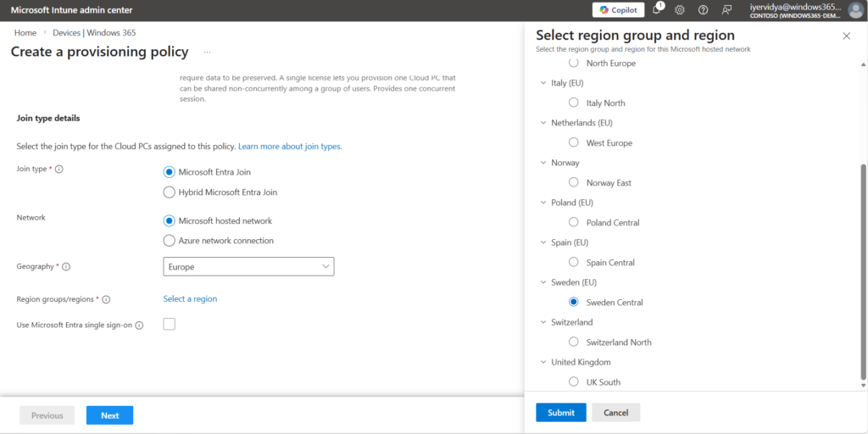This screenshot has height=434, width=868.
Task: Open the notifications bell
Action: pos(656,10)
